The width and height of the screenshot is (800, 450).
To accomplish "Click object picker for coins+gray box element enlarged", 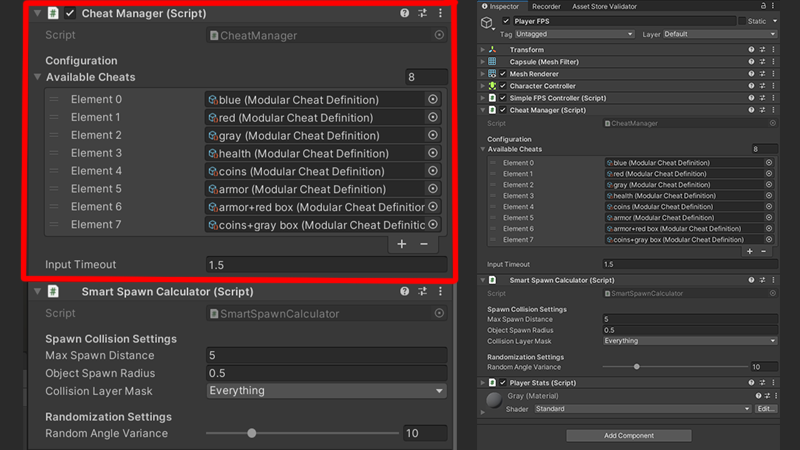I will click(x=433, y=224).
